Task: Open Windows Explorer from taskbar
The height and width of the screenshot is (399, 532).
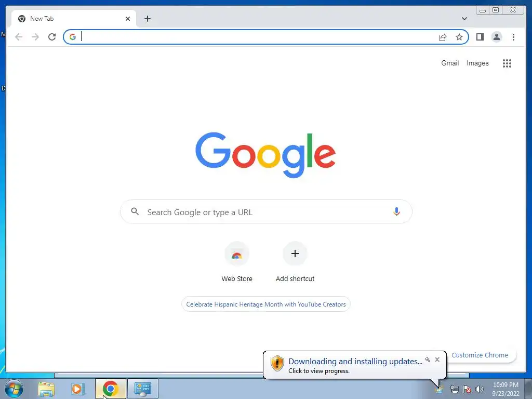Action: pos(46,389)
